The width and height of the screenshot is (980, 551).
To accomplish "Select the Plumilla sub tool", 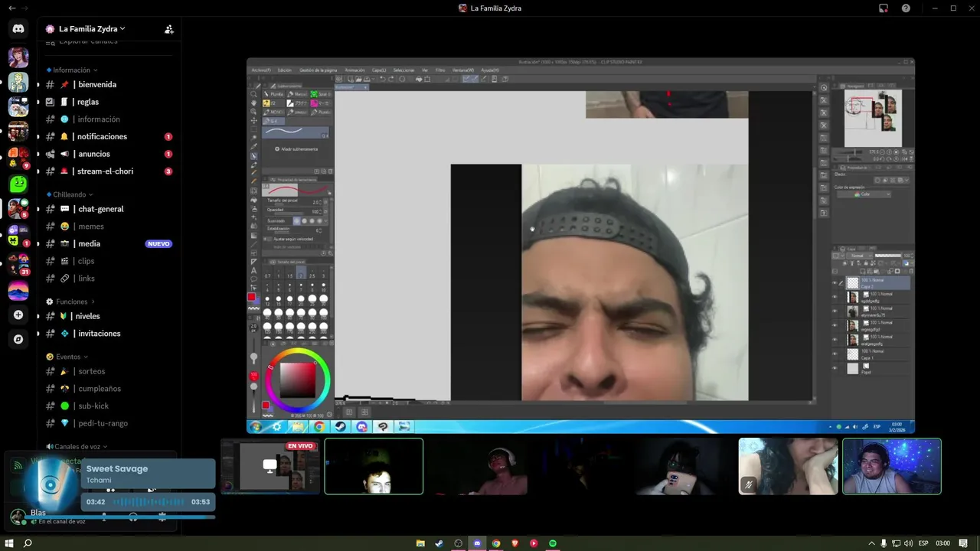I will 274,94.
